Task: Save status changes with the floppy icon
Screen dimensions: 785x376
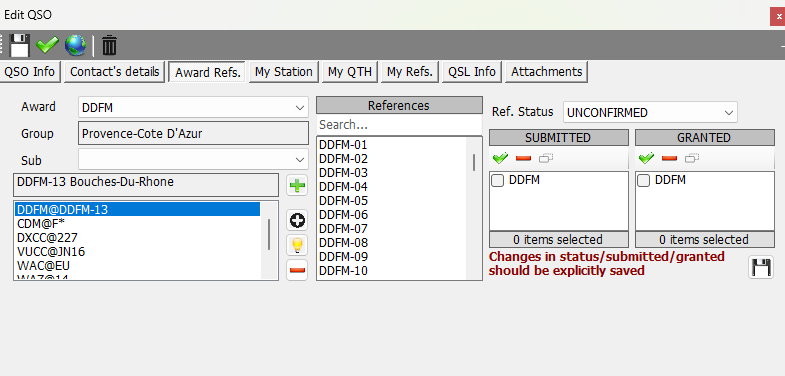Action: click(x=761, y=267)
